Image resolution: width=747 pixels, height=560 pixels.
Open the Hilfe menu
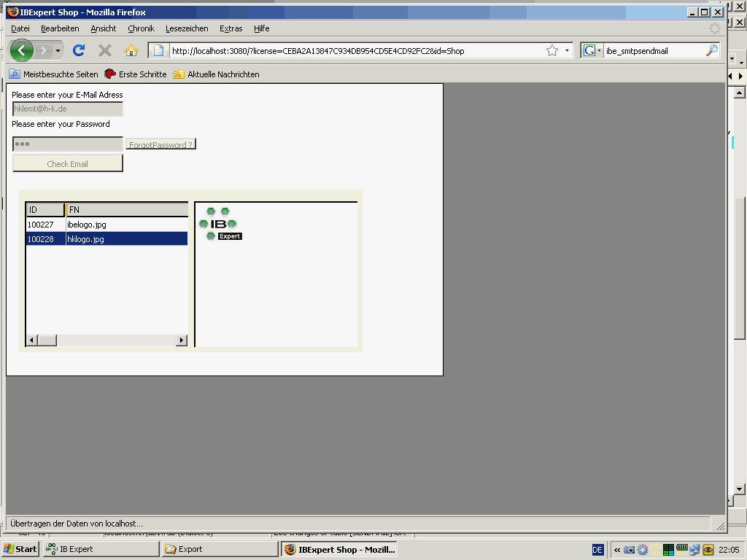262,28
